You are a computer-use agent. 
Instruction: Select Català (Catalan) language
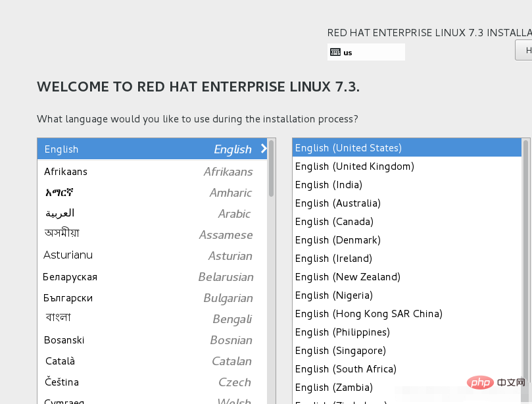click(152, 361)
